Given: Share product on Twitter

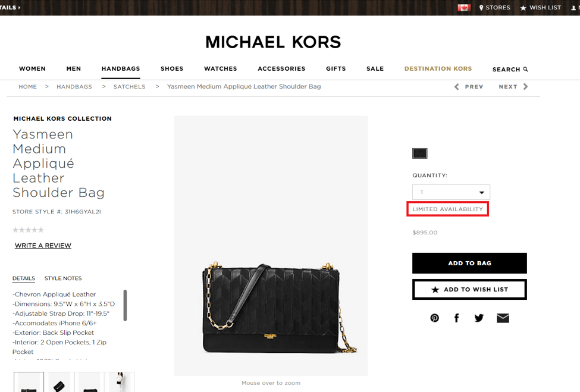Looking at the screenshot, I should click(479, 318).
